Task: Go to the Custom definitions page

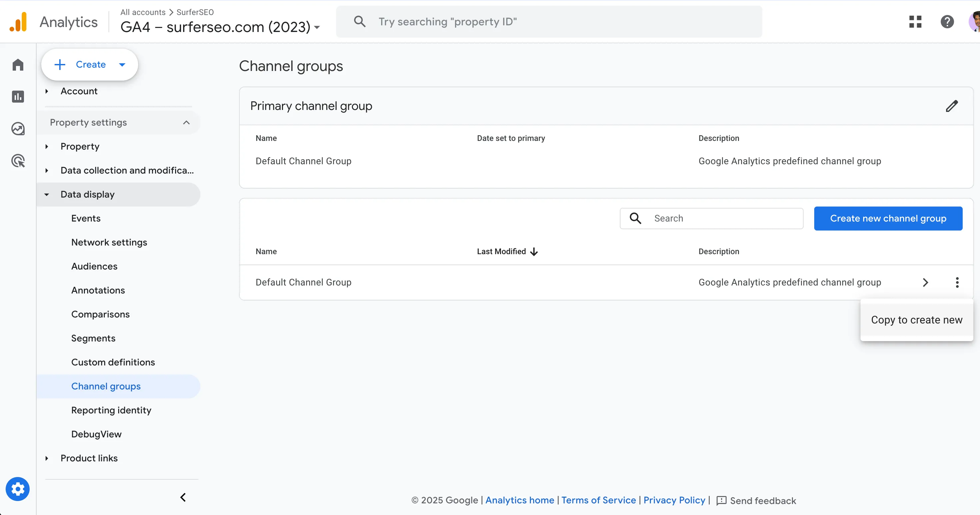Action: click(113, 362)
